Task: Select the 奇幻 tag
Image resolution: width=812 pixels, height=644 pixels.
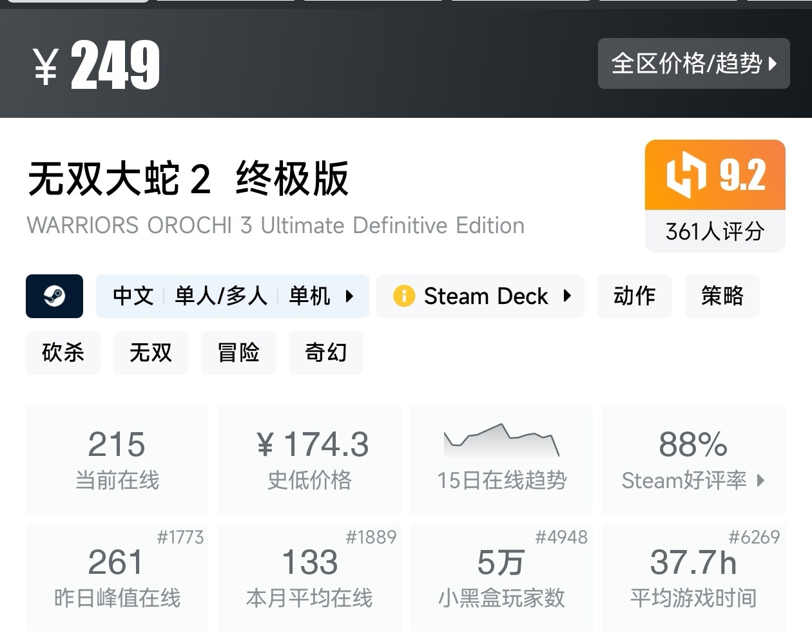Action: pos(326,353)
